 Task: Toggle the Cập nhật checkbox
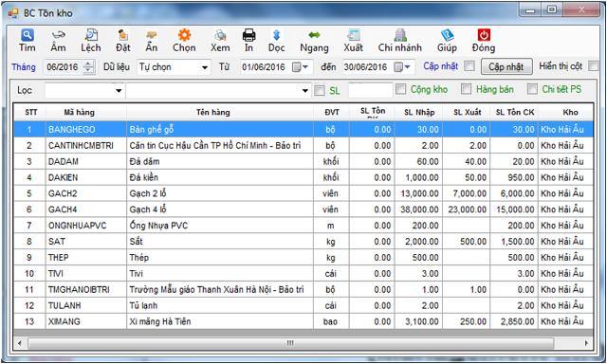tap(469, 66)
